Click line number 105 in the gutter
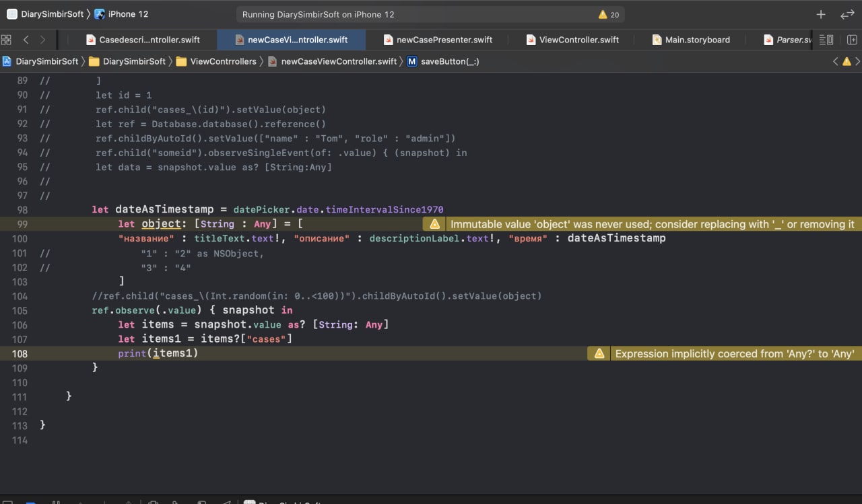The image size is (862, 504). (20, 310)
